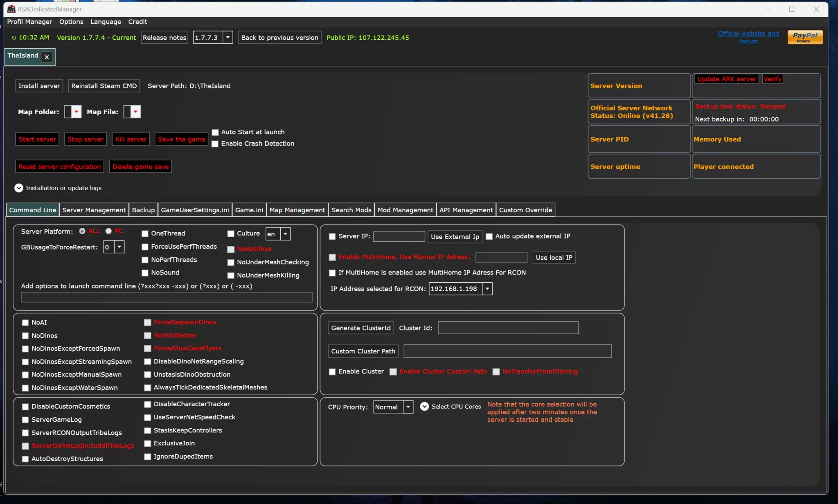Click the Install server button
The height and width of the screenshot is (504, 838).
(39, 86)
